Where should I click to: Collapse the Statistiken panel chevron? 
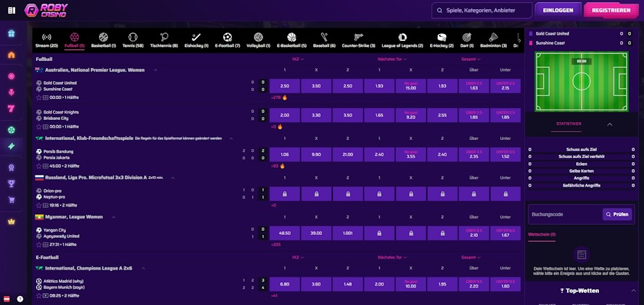pos(609,124)
